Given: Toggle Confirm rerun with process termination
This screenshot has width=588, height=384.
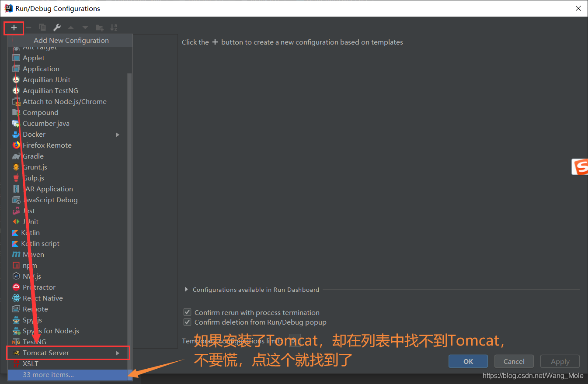Looking at the screenshot, I should tap(188, 312).
